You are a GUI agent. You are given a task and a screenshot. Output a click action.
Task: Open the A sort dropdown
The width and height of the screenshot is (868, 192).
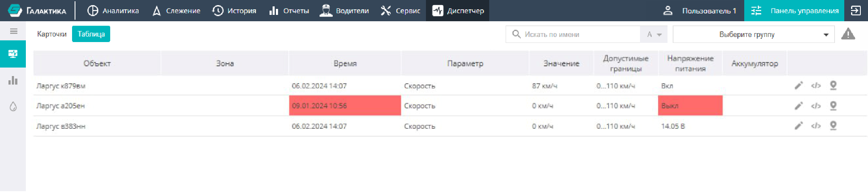(x=654, y=34)
